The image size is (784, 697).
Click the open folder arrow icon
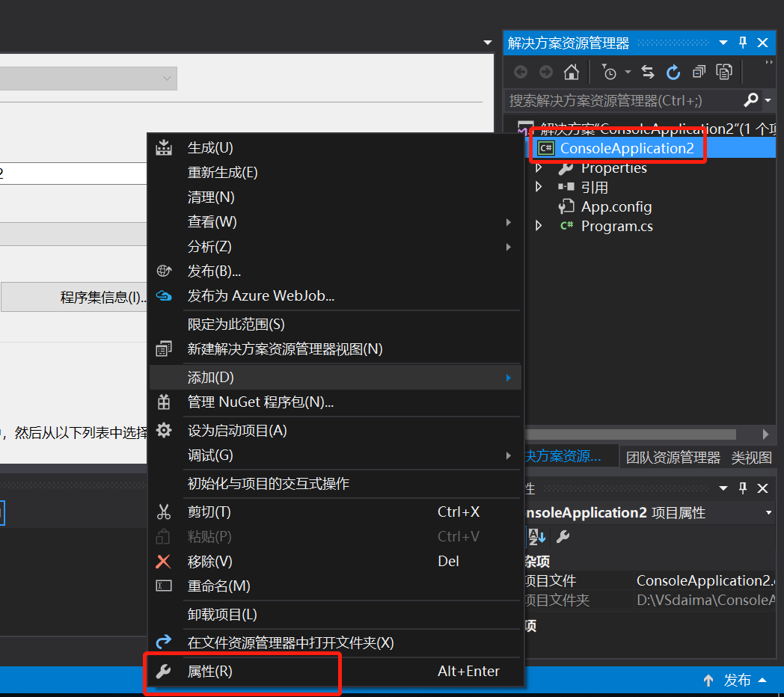point(164,642)
